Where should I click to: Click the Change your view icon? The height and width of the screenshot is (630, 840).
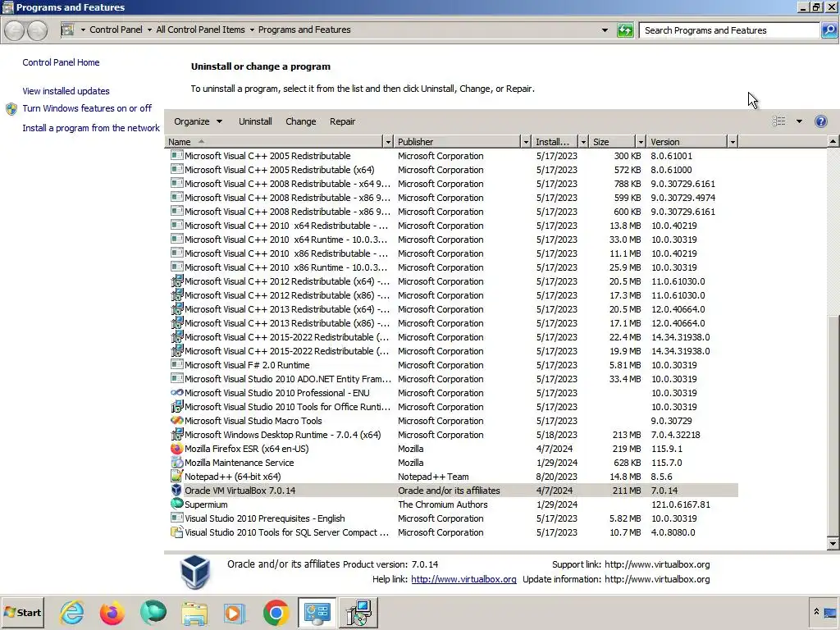coord(779,121)
